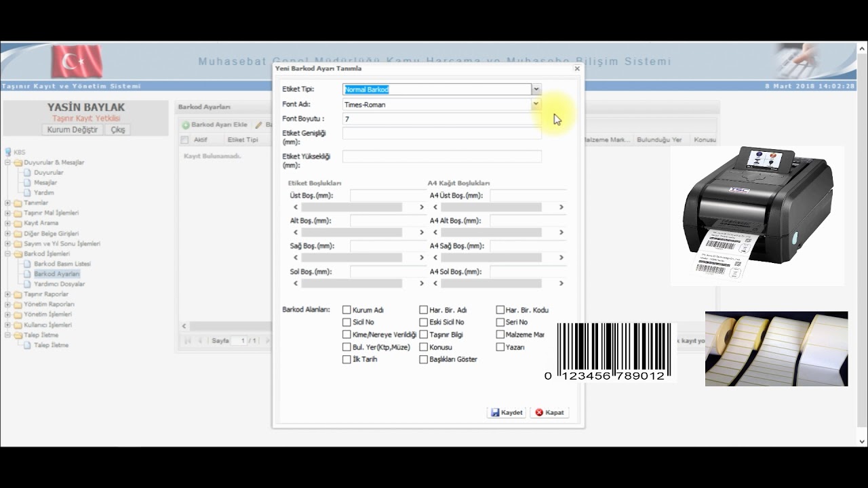Check the Yazarı checkbox
The height and width of the screenshot is (488, 868).
pos(500,347)
